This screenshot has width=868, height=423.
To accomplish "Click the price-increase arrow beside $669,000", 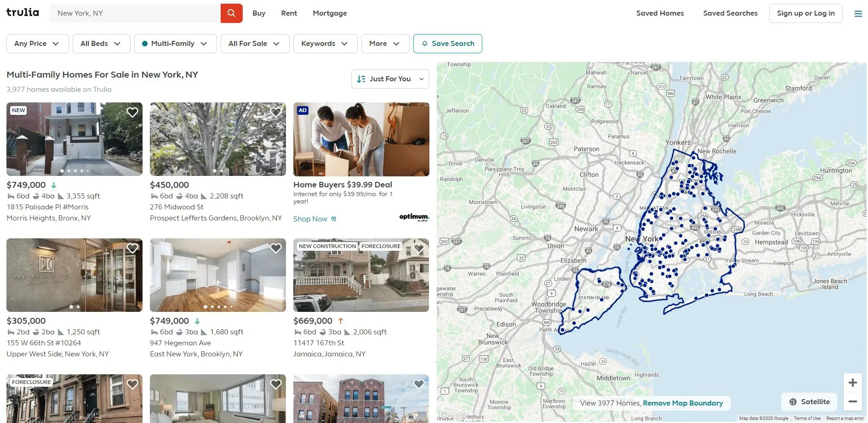I will 341,321.
